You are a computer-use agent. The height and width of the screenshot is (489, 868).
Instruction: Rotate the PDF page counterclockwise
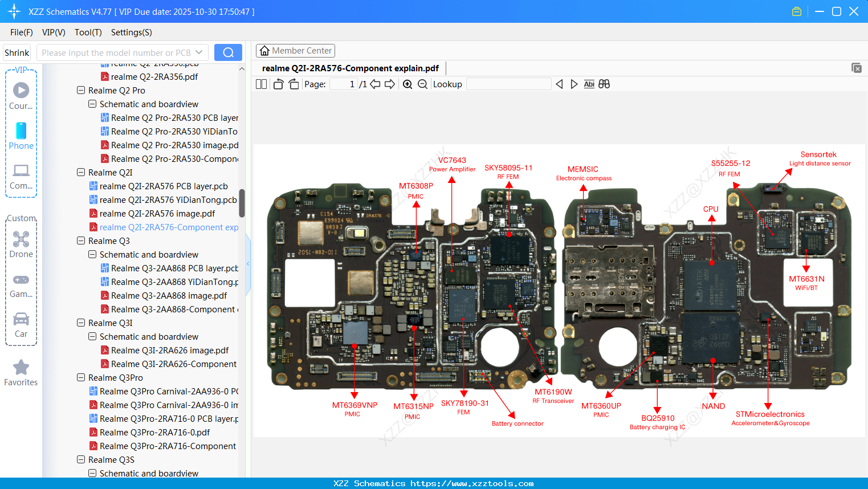point(278,84)
